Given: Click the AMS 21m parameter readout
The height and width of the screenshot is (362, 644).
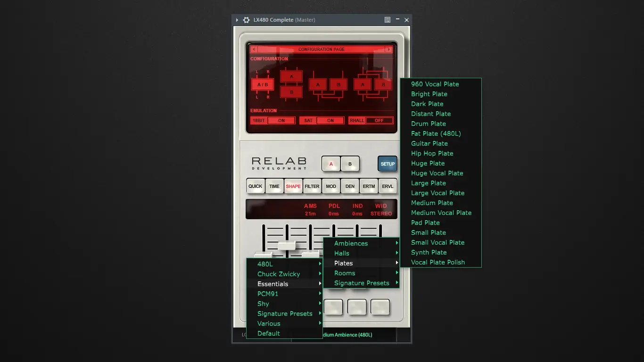Looking at the screenshot, I should (310, 210).
